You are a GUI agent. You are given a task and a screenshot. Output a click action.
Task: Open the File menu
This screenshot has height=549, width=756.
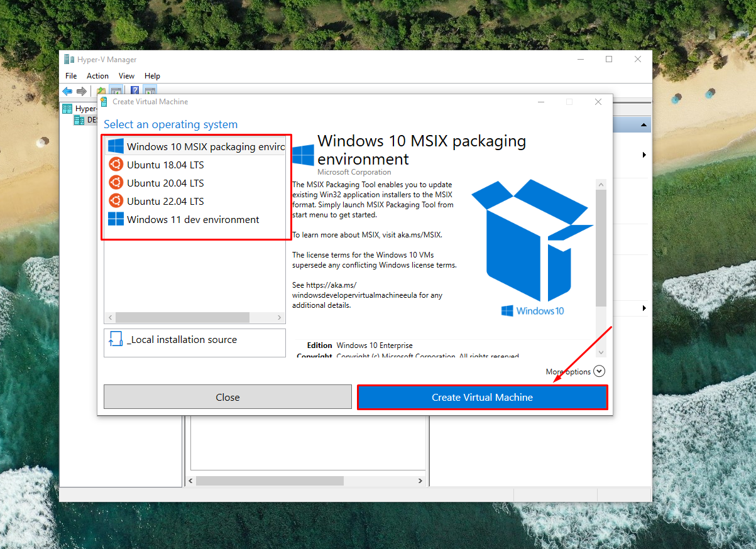coord(71,76)
